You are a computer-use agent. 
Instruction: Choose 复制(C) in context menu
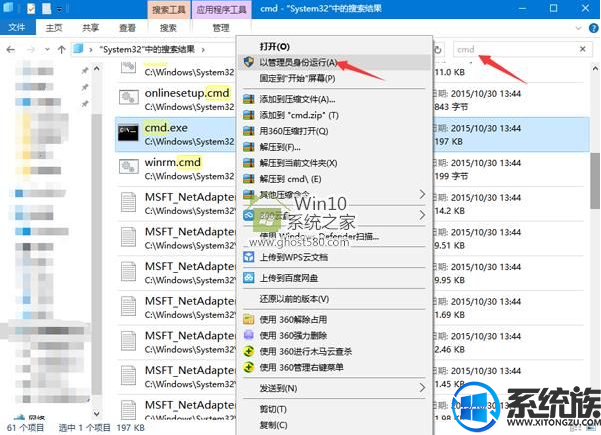(333, 425)
